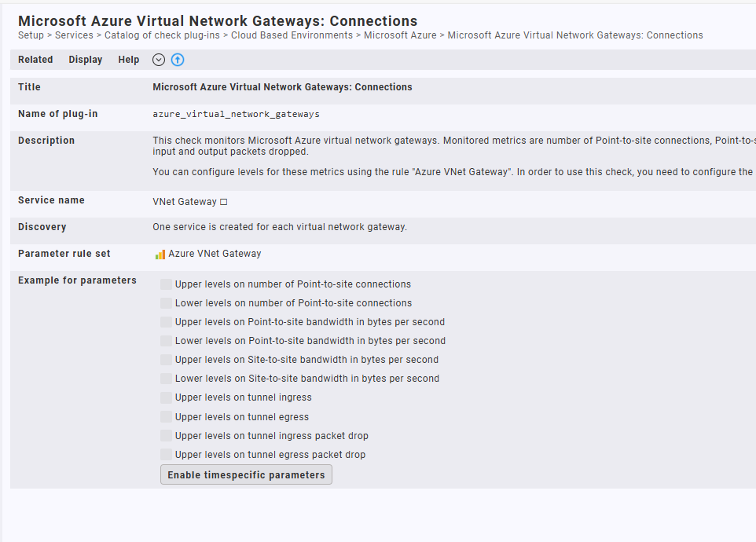
Task: Check Upper levels on tunnel egress packet drop
Action: point(166,455)
